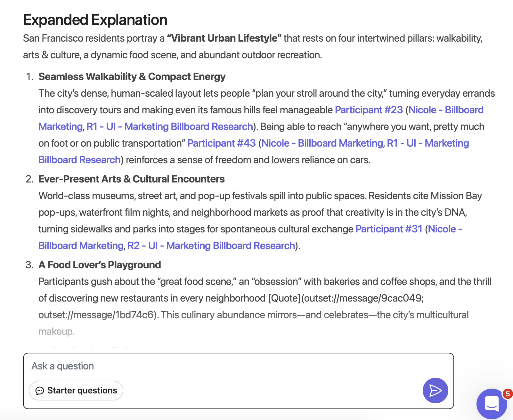Focus the Ask a question input
Image resolution: width=513 pixels, height=420 pixels.
click(224, 366)
